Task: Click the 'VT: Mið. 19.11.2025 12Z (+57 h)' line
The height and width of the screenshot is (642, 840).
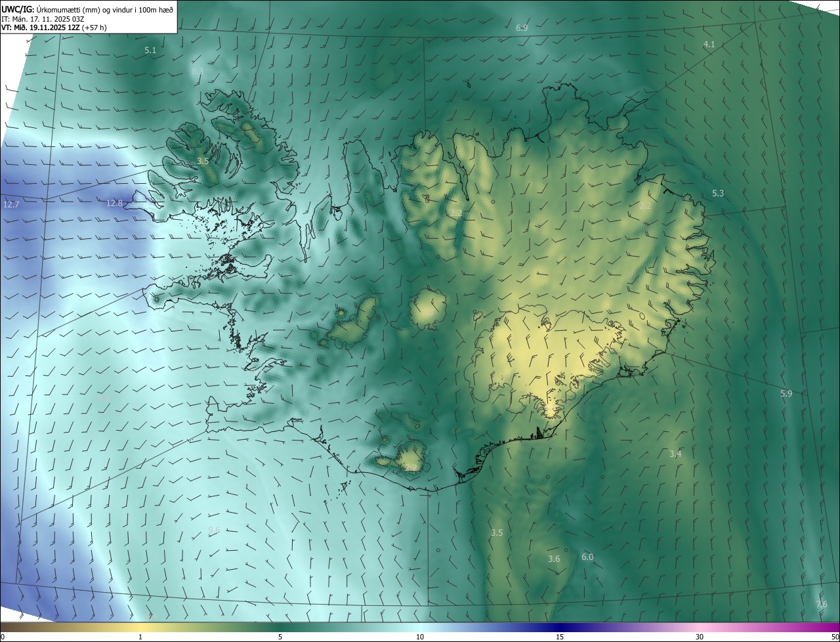Action: 52,28
